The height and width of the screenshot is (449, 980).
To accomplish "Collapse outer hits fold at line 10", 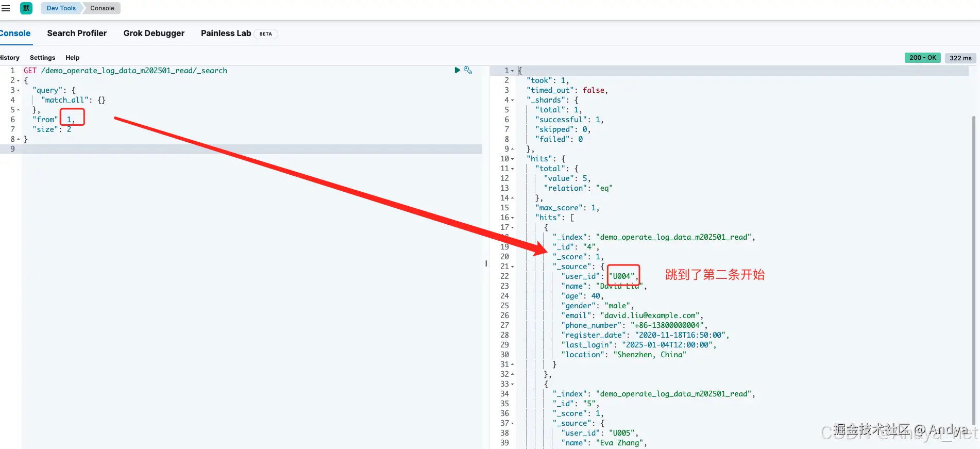I will 512,159.
